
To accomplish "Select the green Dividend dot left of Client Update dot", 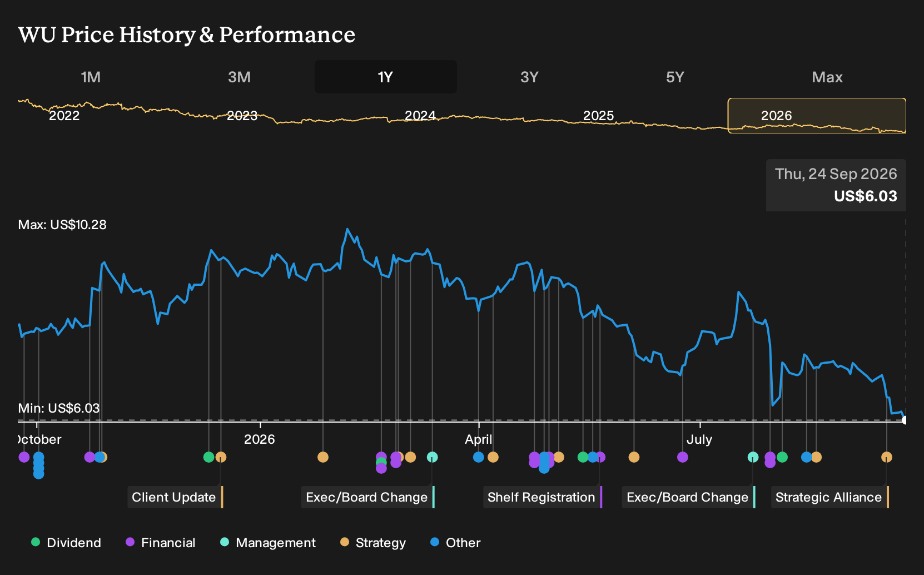I will pyautogui.click(x=208, y=457).
